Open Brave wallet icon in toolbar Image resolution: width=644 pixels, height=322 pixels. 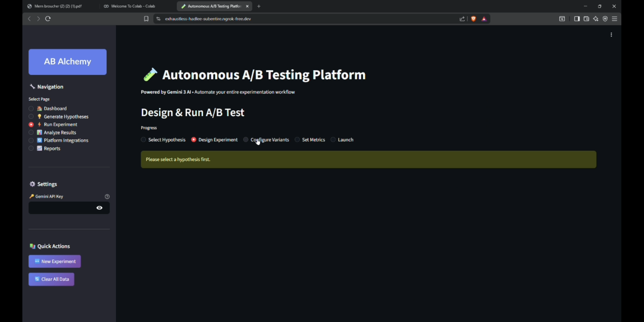[x=586, y=19]
